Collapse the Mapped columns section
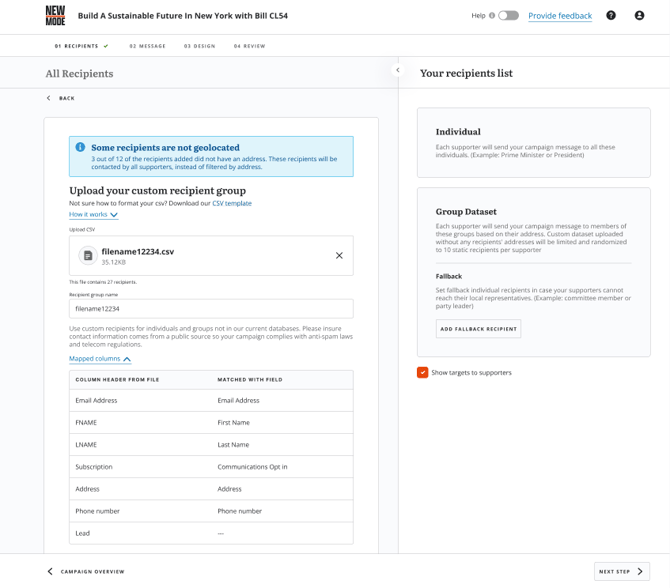Image resolution: width=670 pixels, height=588 pixels. tap(100, 358)
